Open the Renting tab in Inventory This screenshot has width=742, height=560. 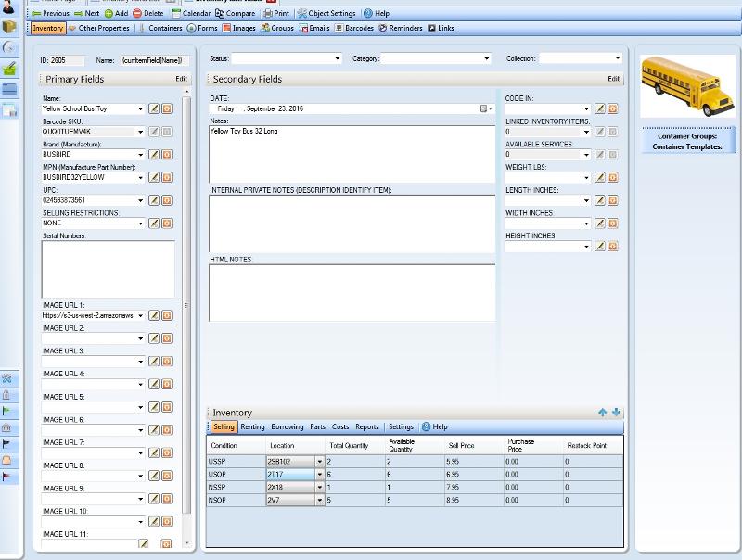[x=252, y=427]
